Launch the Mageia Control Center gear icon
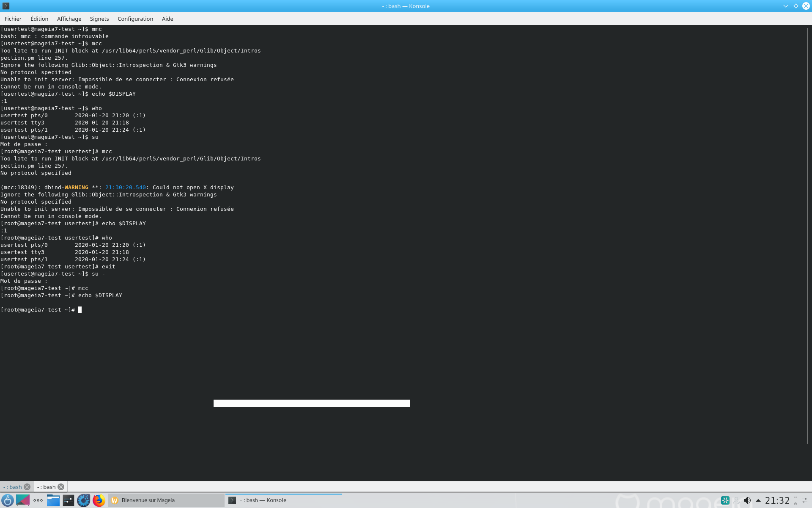This screenshot has height=508, width=812. tap(84, 500)
